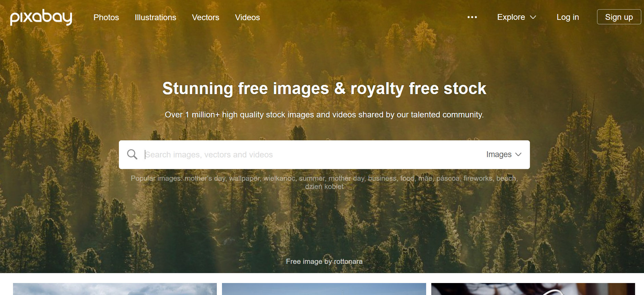Image resolution: width=644 pixels, height=295 pixels.
Task: Open the three-dot more options menu
Action: coord(472,17)
